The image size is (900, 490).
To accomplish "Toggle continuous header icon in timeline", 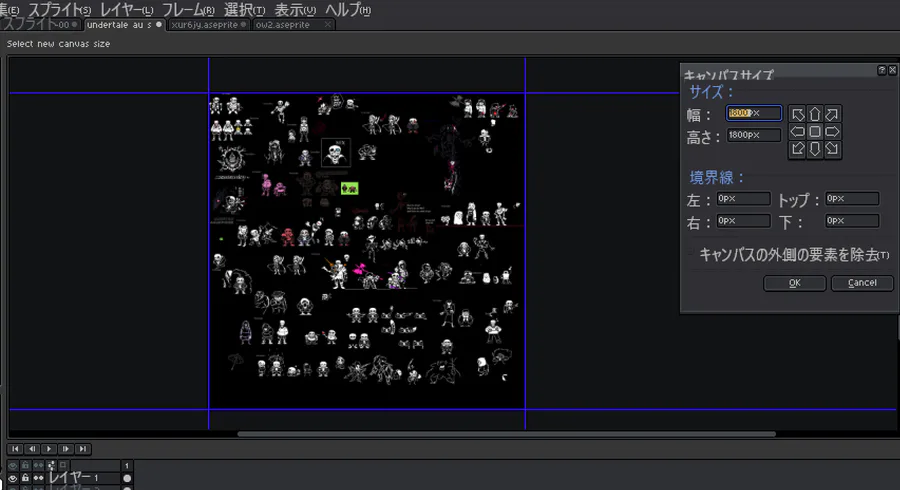I will click(x=38, y=465).
